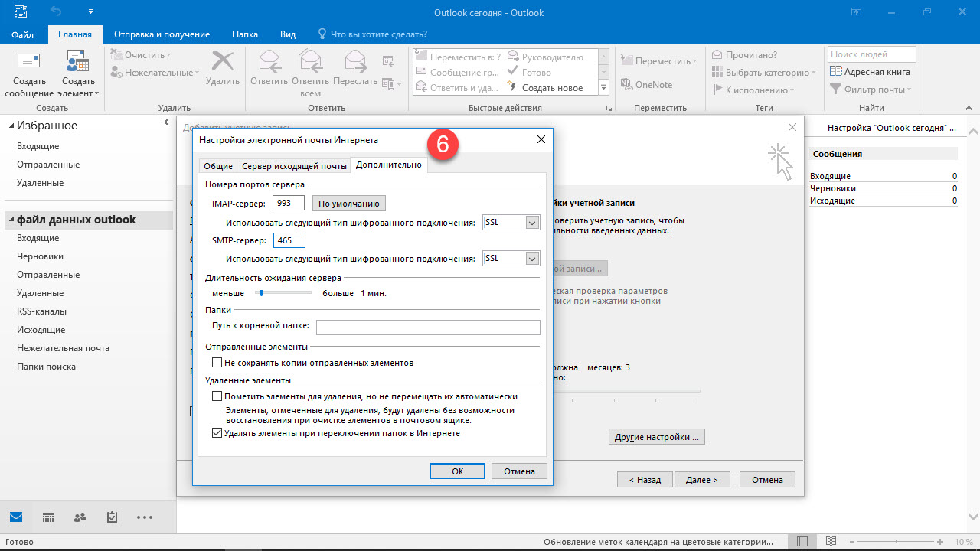Check Mark items for deletion checkbox
The width and height of the screenshot is (980, 551).
pos(217,396)
